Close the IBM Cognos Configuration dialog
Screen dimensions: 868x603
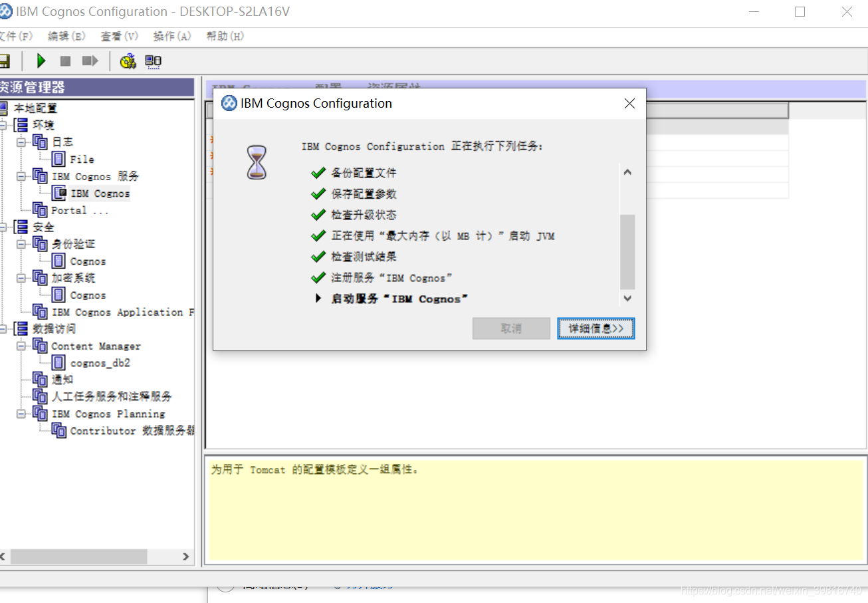629,104
